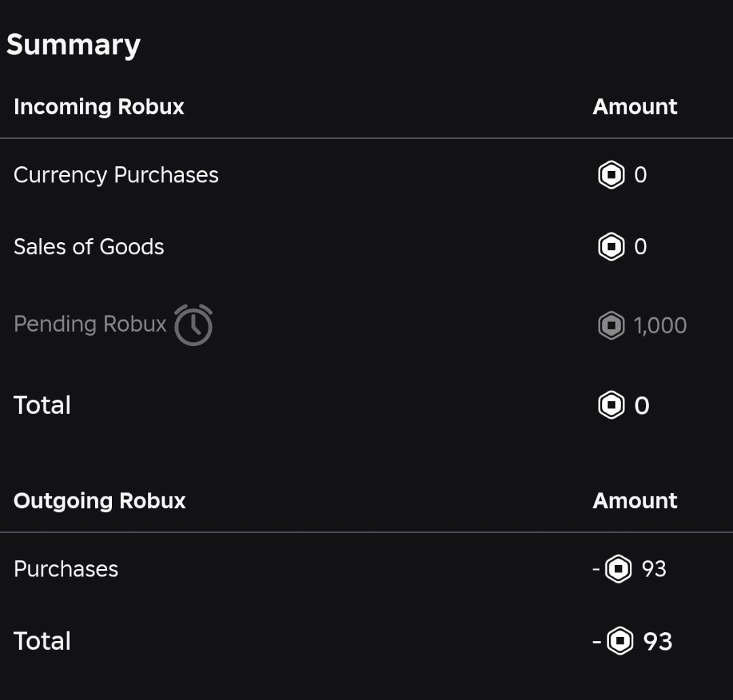Click the Pending Robux alarm clock icon
Screen dimensions: 733x700
[193, 325]
